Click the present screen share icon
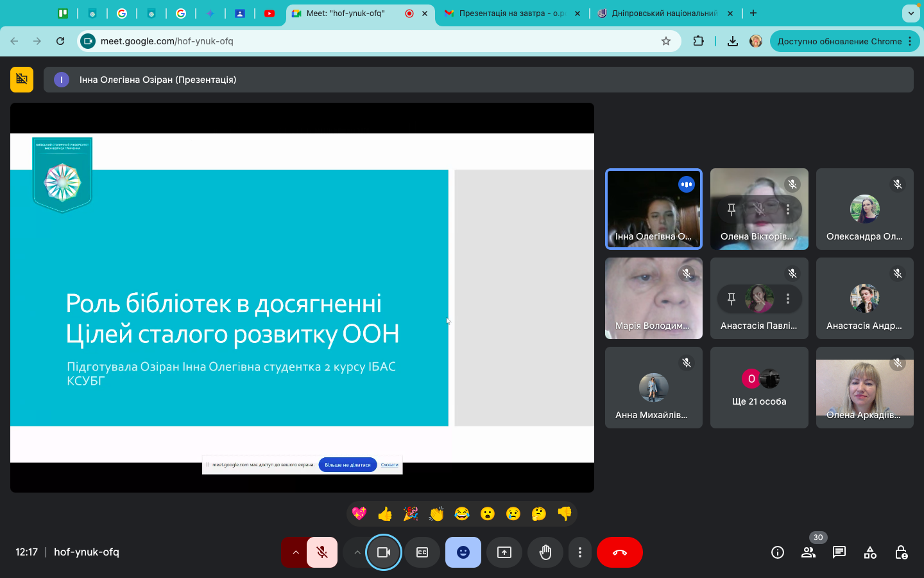 (x=504, y=552)
